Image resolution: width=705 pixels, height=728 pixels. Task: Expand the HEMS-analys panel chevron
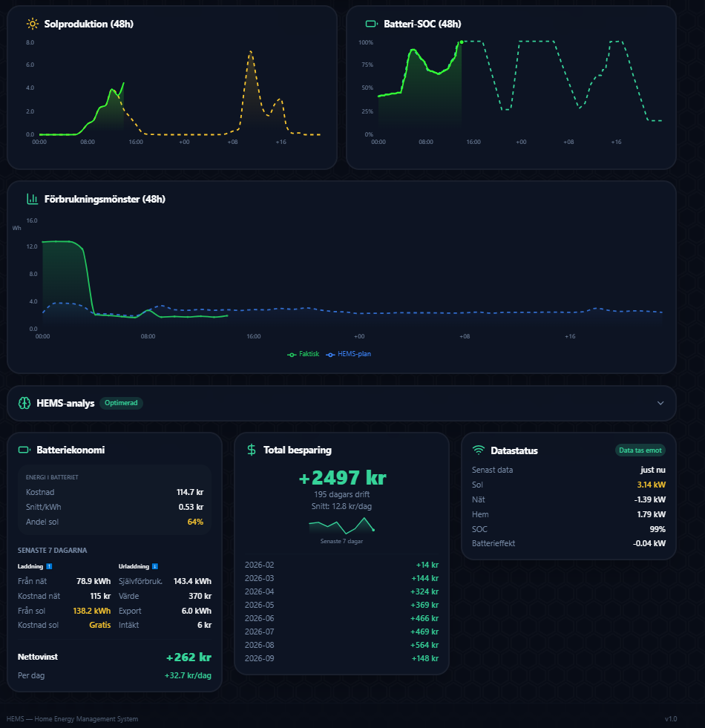pyautogui.click(x=660, y=403)
